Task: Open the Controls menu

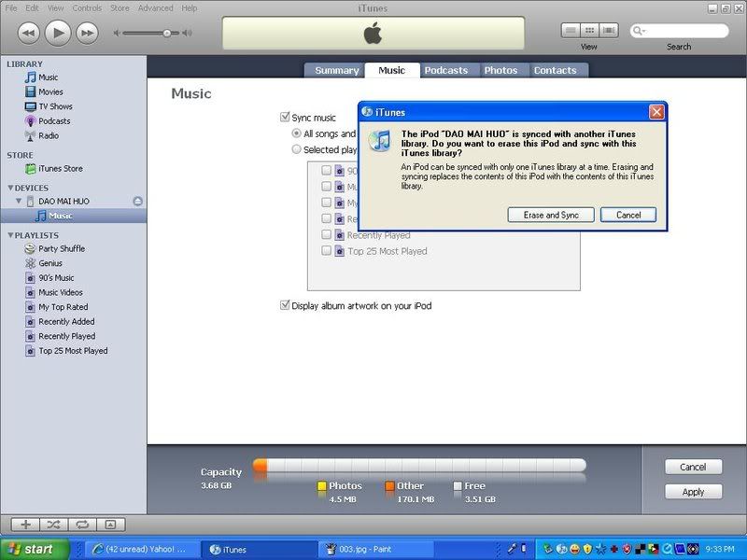Action: coord(87,8)
